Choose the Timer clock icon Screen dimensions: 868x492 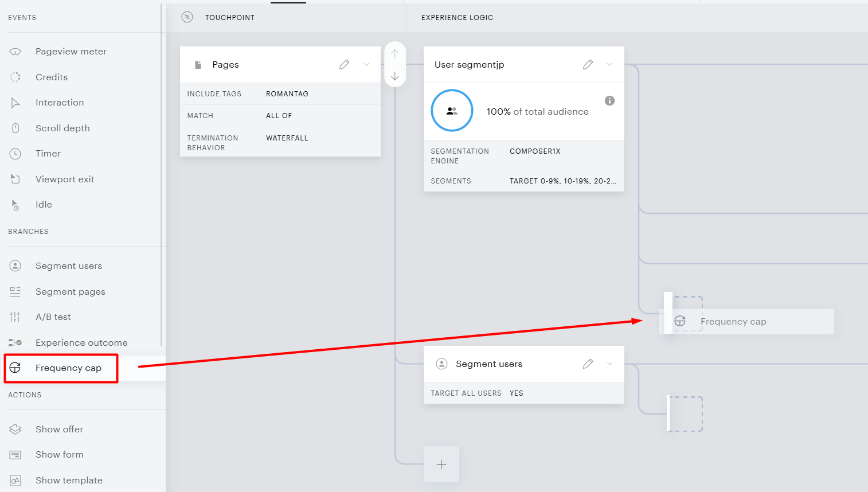click(x=15, y=154)
